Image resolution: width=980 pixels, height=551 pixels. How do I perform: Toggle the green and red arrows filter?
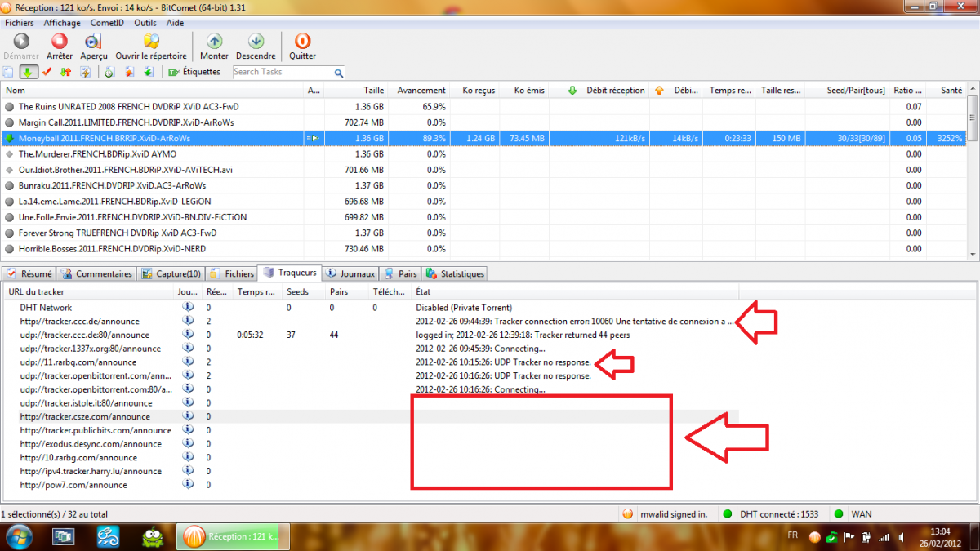[x=66, y=72]
